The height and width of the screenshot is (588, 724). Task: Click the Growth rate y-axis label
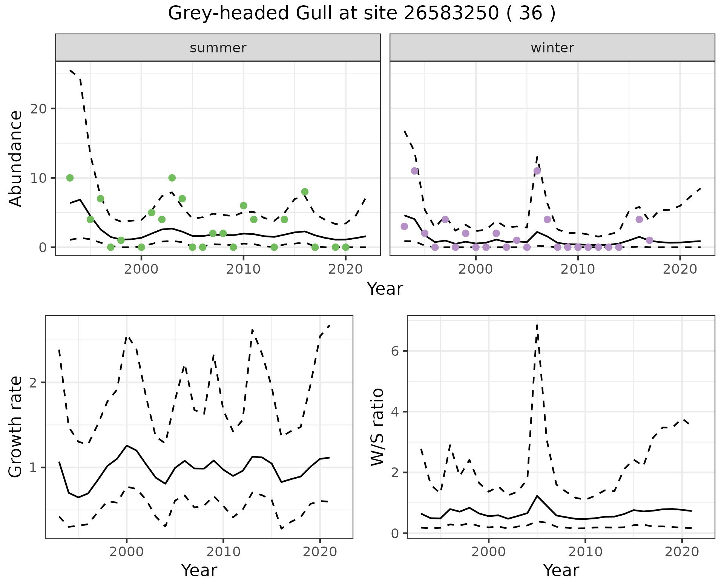[16, 427]
